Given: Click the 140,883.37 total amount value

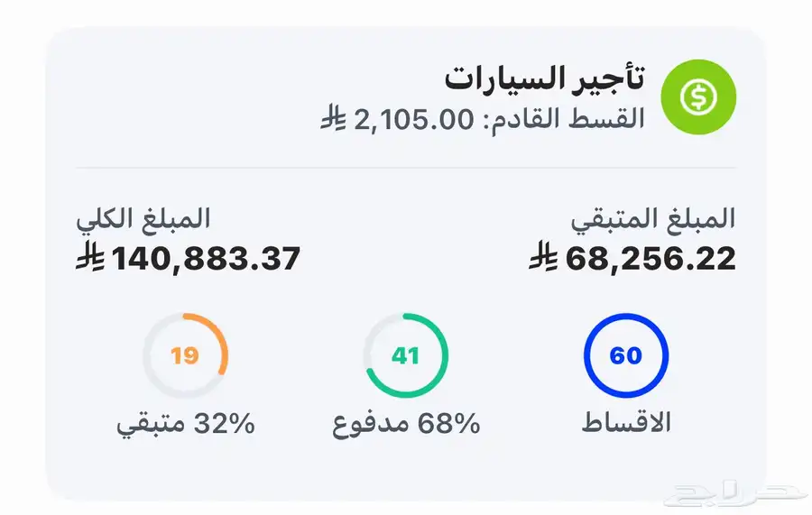Looking at the screenshot, I should [x=206, y=258].
